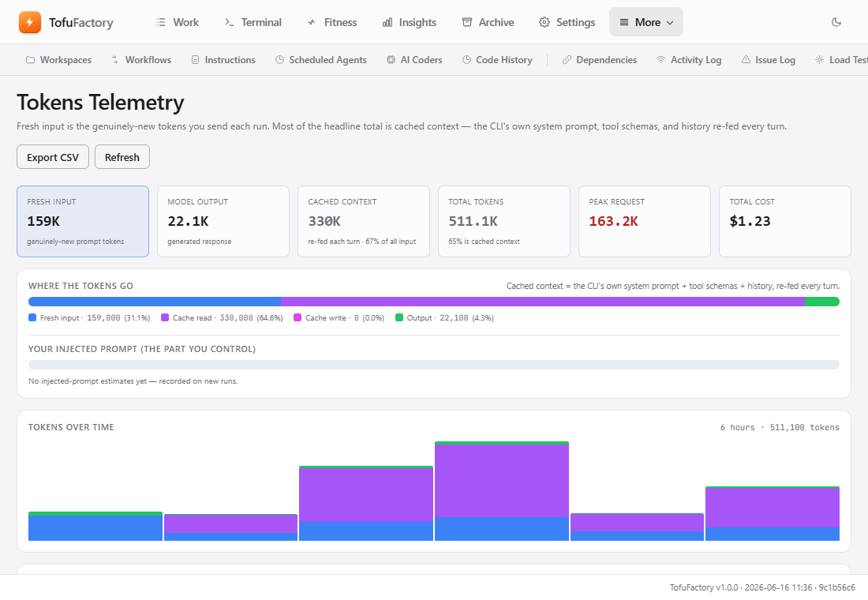The height and width of the screenshot is (600, 868).
Task: Click the Refresh button
Action: tap(122, 157)
